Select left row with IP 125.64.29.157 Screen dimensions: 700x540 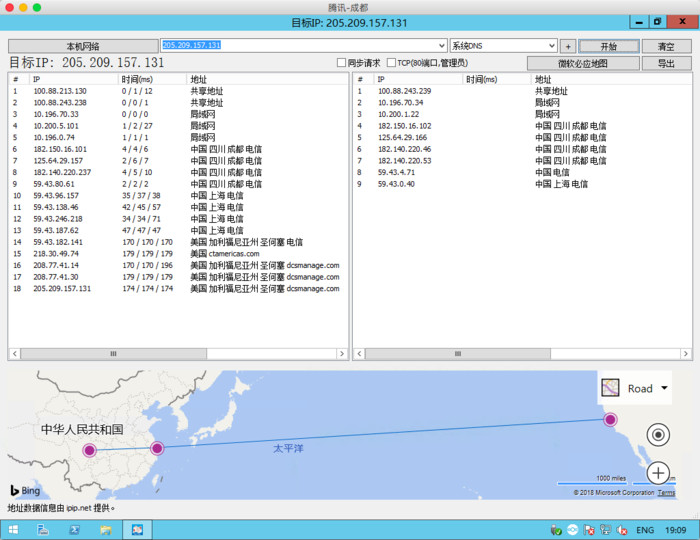tap(178, 161)
